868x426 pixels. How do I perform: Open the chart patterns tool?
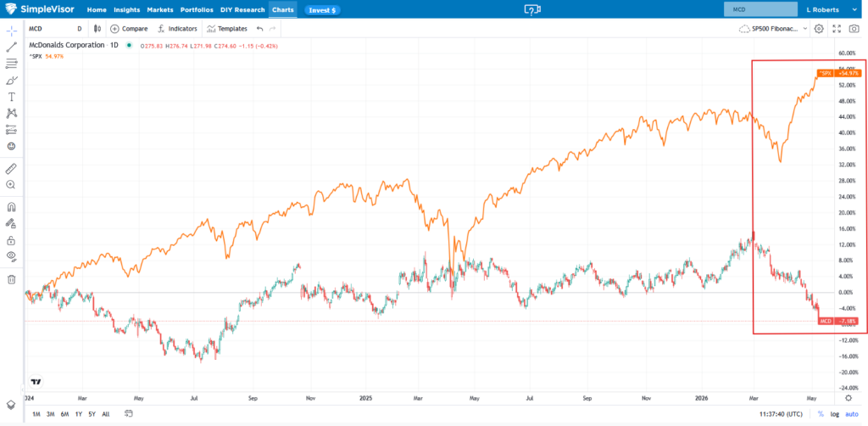(11, 113)
